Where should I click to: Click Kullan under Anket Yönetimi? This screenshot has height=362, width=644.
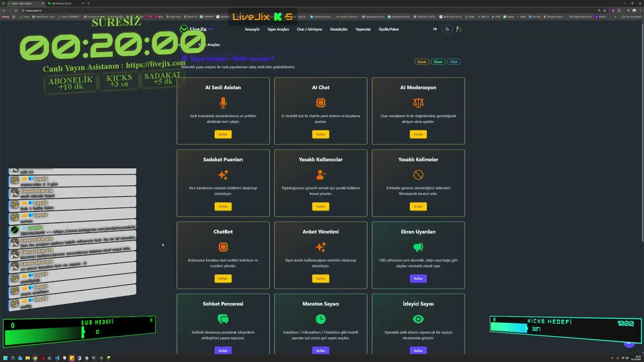pos(320,279)
